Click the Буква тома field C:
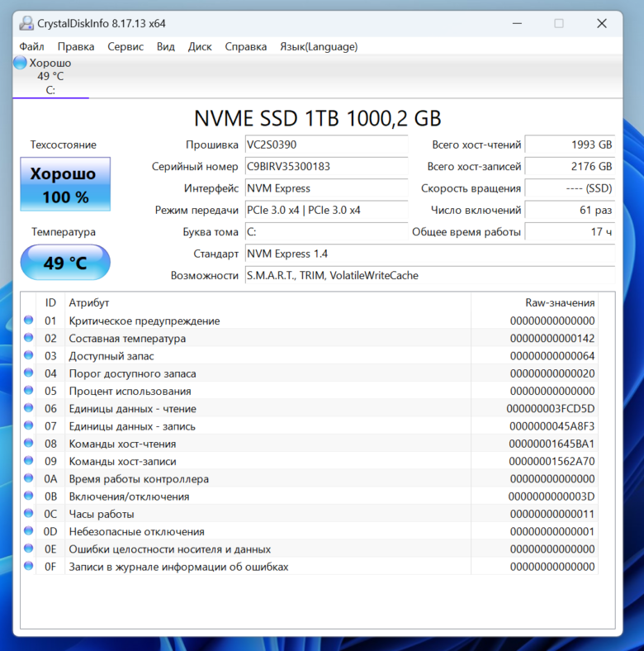Screen dimensions: 644x651 click(326, 232)
